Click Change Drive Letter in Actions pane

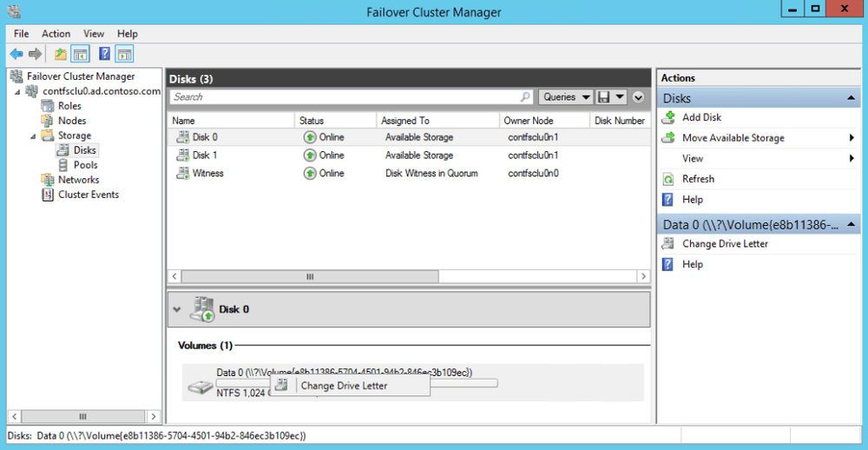725,244
